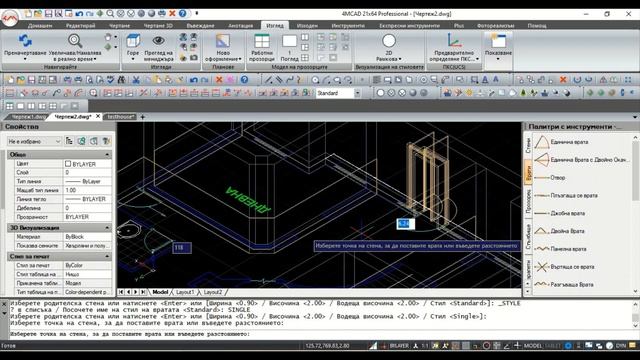Click the 4MCAD application logo button
This screenshot has width=640, height=360.
(x=10, y=18)
